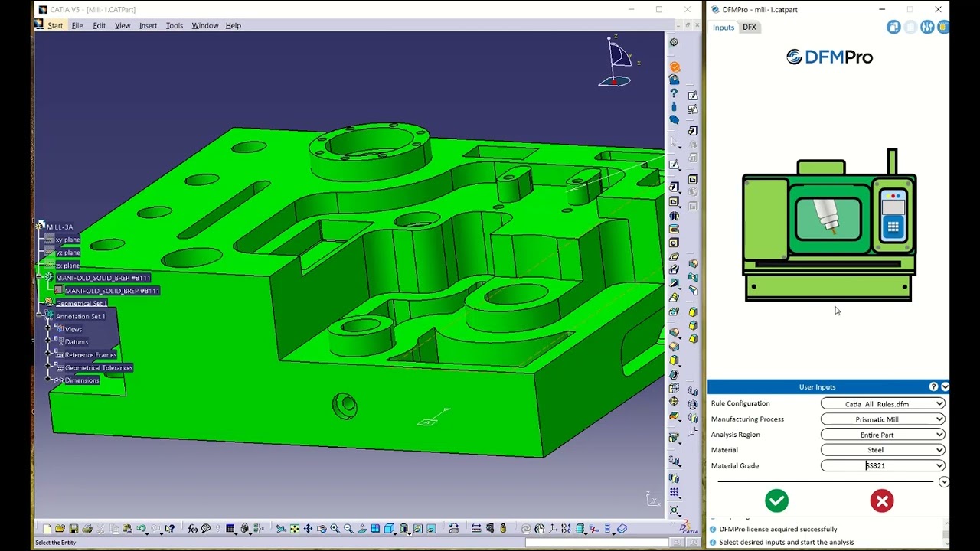The height and width of the screenshot is (551, 980).
Task: Click the Fly Mode icon
Action: point(281,528)
